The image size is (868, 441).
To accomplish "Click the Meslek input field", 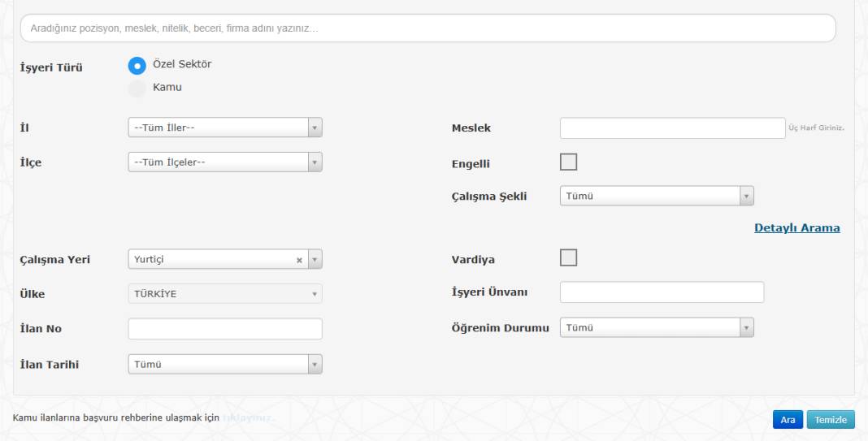I will click(x=672, y=128).
